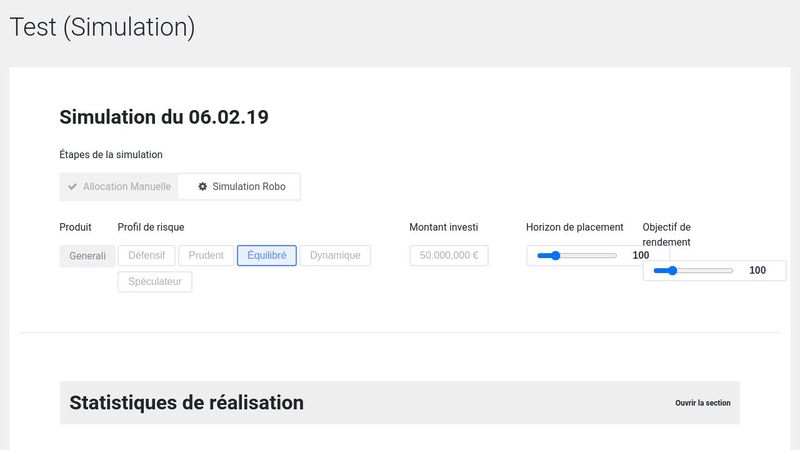Select the Generali product button
Image resolution: width=800 pixels, height=450 pixels.
click(x=87, y=256)
